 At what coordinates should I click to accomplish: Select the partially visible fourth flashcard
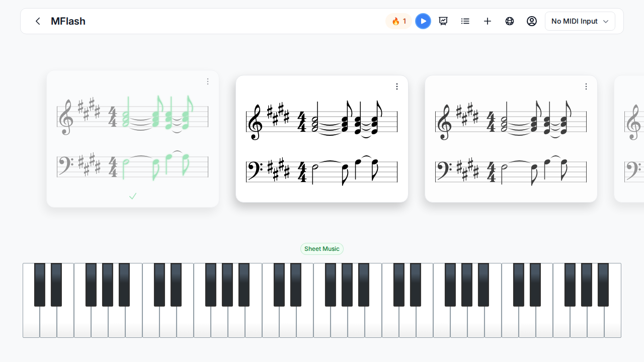pyautogui.click(x=629, y=139)
